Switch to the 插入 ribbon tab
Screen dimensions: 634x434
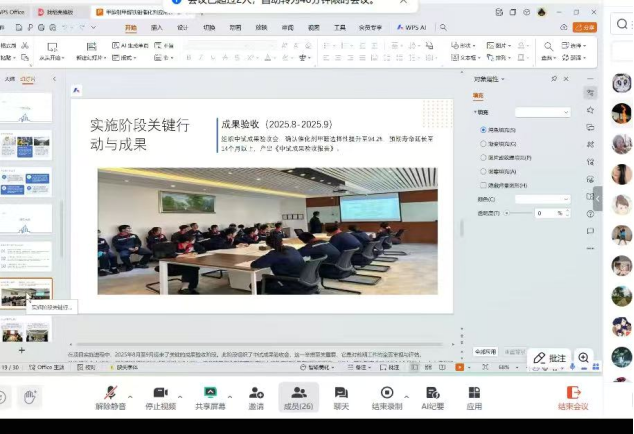157,28
